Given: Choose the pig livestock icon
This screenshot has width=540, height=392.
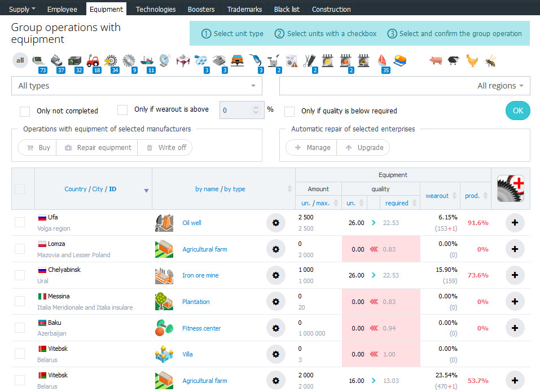Looking at the screenshot, I should [x=436, y=60].
